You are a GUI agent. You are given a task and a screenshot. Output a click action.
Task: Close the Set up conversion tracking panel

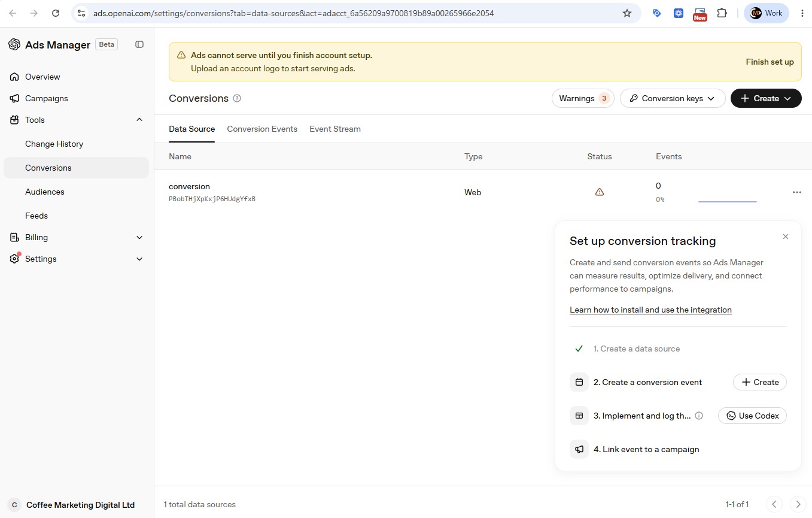tap(786, 237)
